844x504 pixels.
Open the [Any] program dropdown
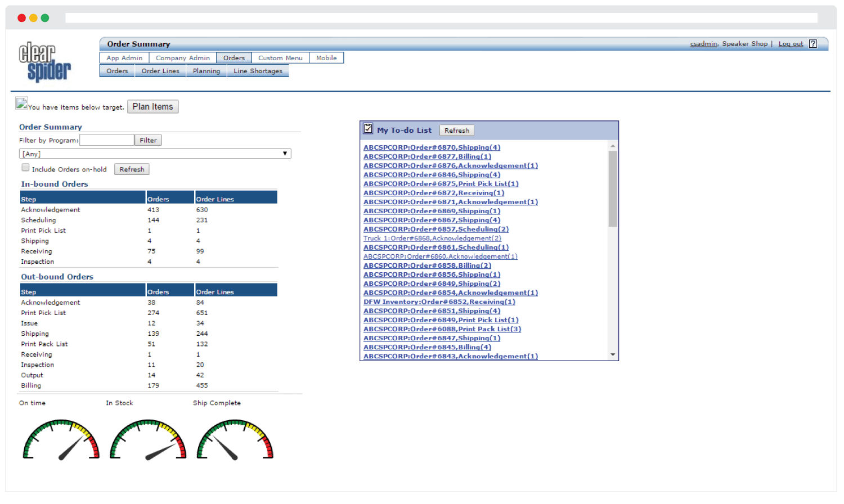click(155, 154)
